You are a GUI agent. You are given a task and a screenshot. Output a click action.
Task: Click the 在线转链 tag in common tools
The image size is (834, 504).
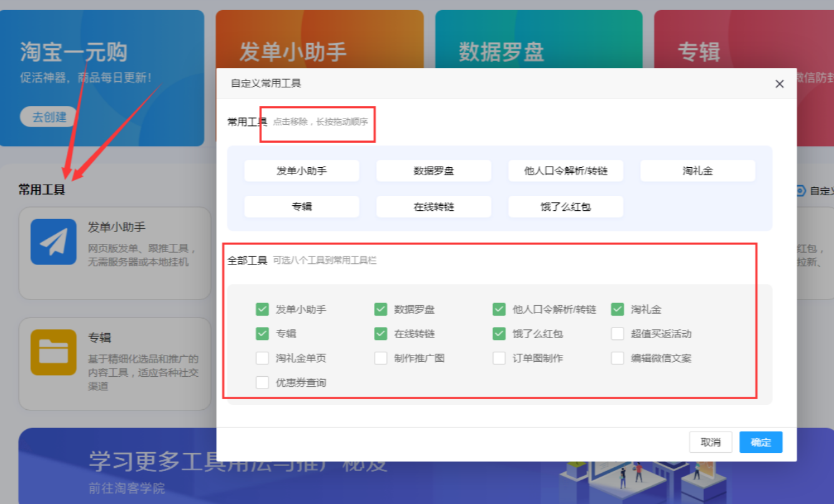pyautogui.click(x=433, y=206)
